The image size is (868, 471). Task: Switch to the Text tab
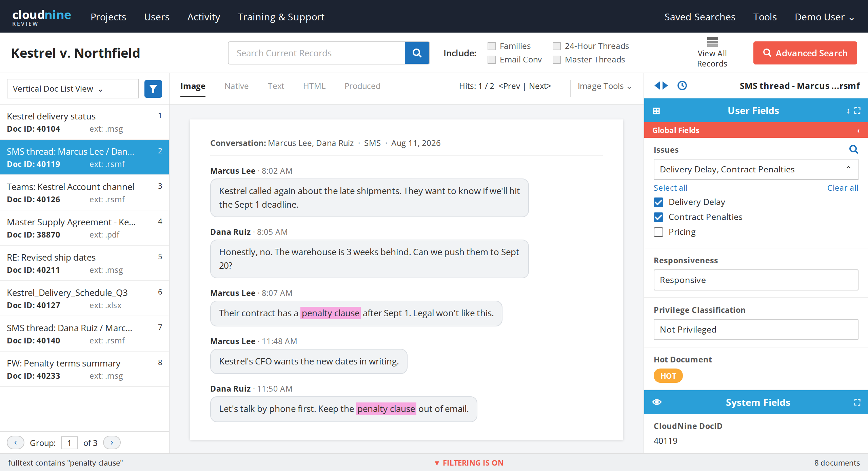point(276,86)
